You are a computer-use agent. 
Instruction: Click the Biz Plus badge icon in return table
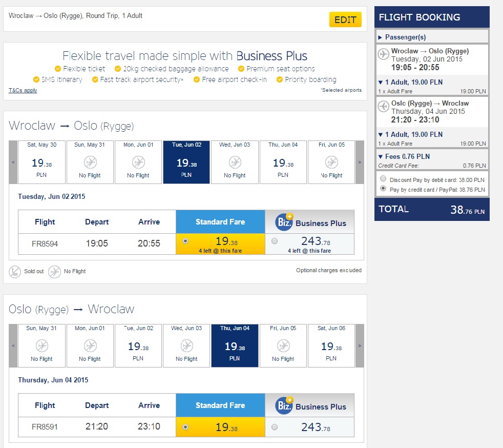[284, 405]
